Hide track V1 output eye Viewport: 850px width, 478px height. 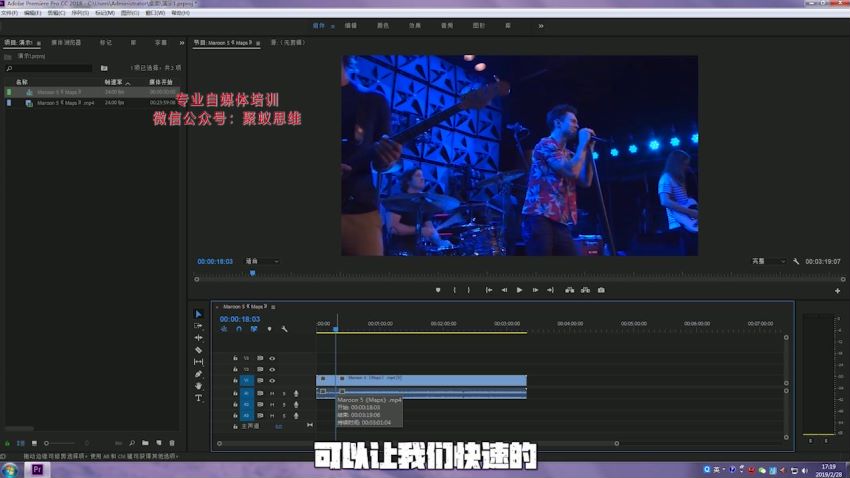272,380
